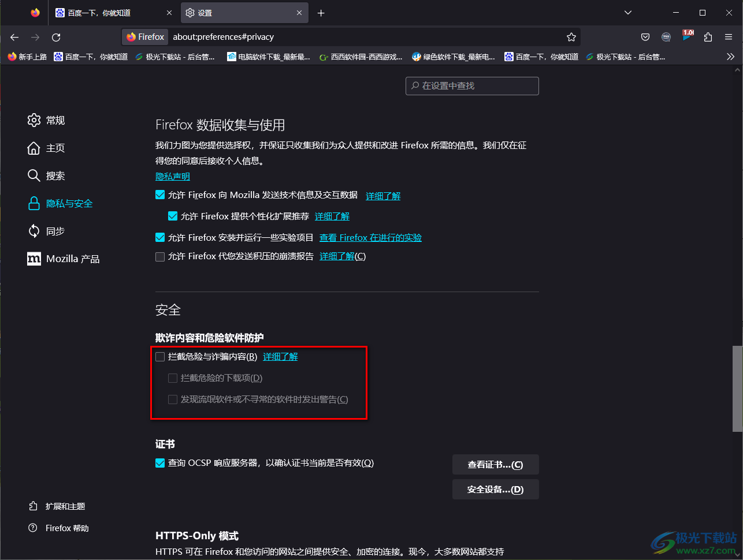Viewport: 743px width, 560px height.
Task: Open the Firefox hamburger application menu
Action: click(x=729, y=37)
